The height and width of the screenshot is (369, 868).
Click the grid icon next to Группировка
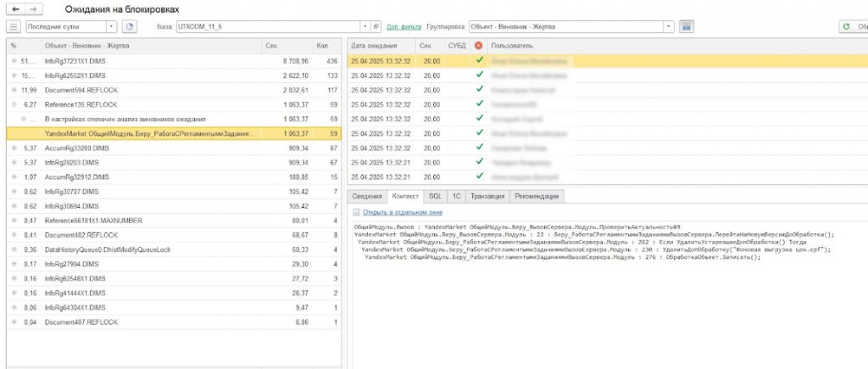pos(687,27)
